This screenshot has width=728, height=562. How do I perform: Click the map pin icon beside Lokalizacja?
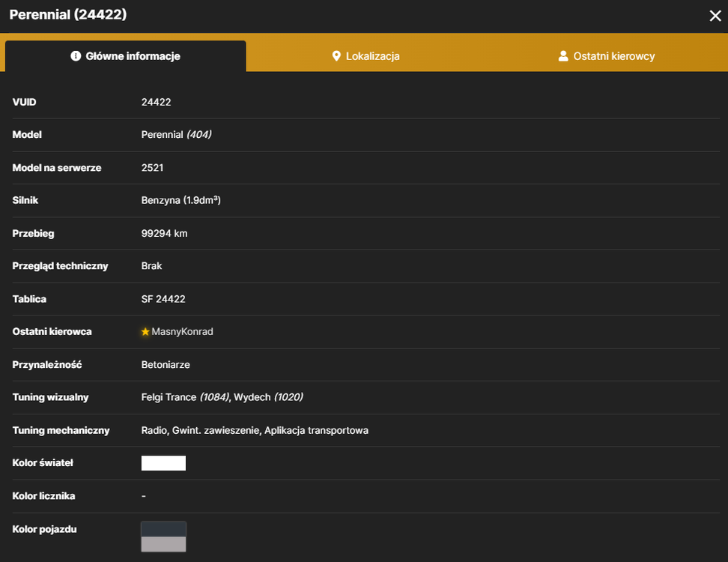point(336,56)
